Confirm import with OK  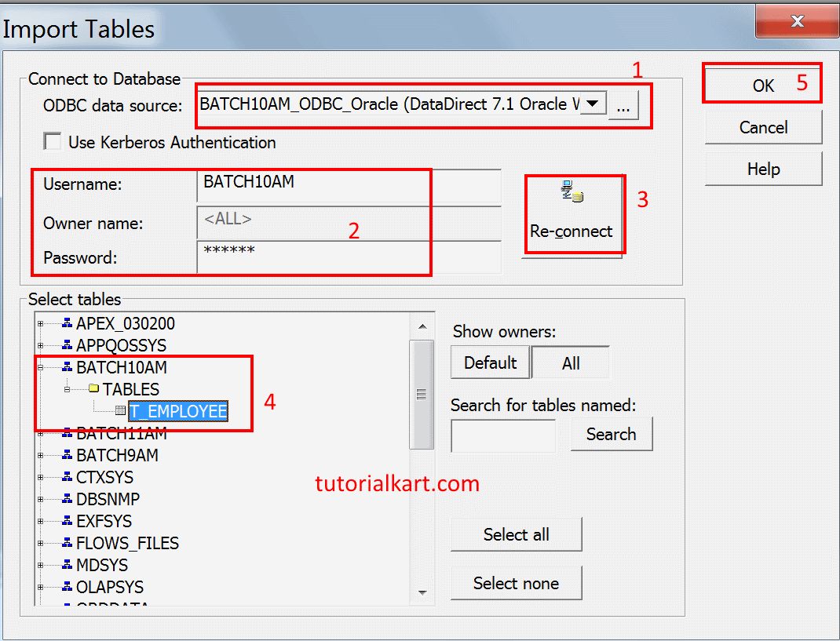[761, 82]
